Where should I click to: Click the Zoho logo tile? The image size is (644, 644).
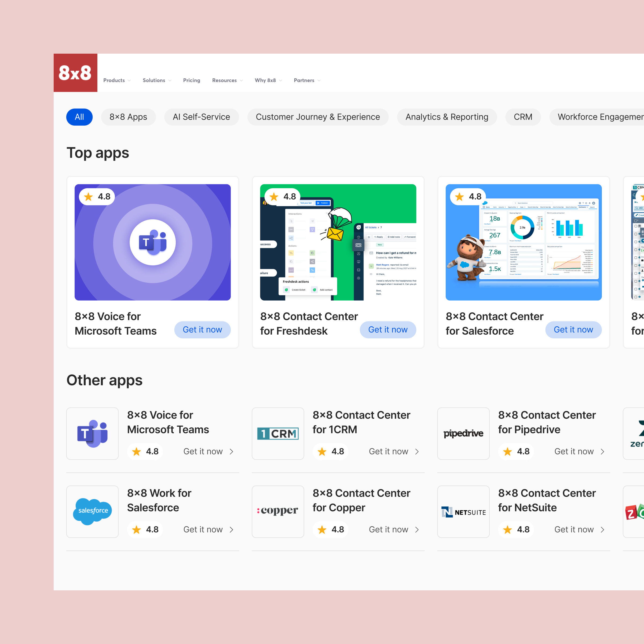[634, 512]
